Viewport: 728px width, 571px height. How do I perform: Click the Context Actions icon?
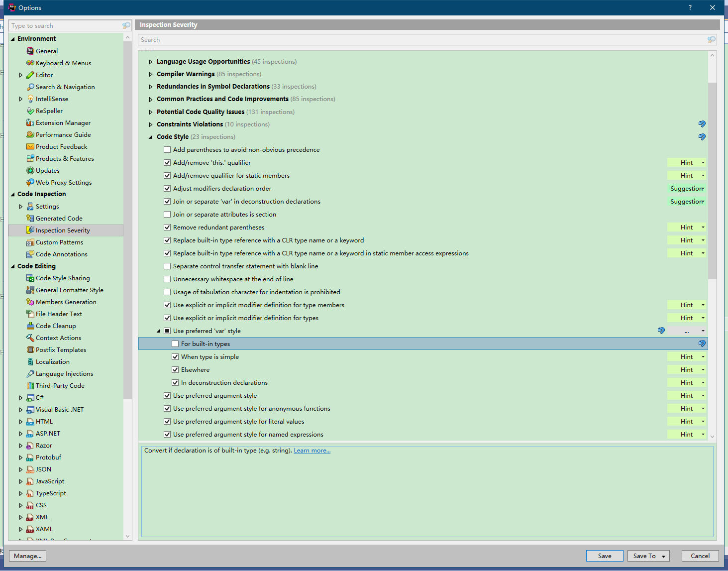click(30, 338)
